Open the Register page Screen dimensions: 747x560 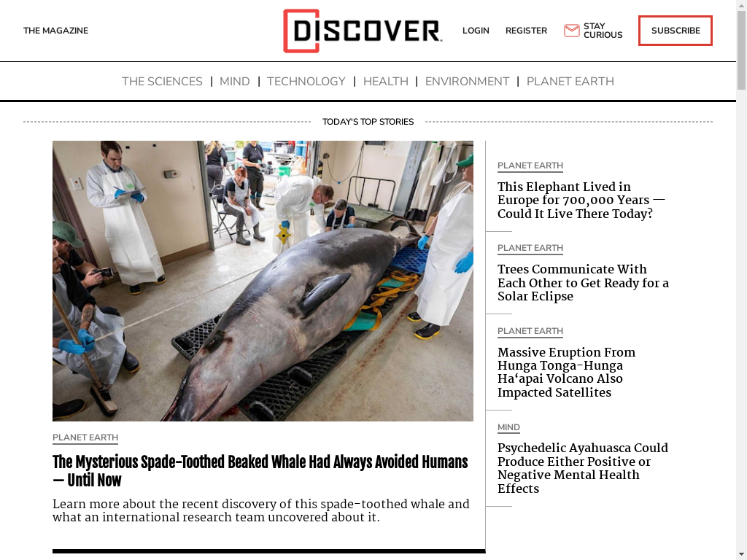(526, 31)
